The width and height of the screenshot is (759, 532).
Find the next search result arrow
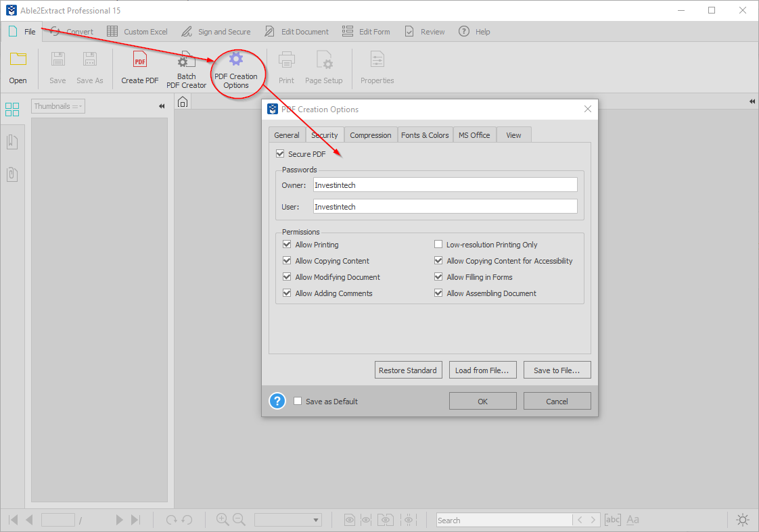(x=593, y=520)
